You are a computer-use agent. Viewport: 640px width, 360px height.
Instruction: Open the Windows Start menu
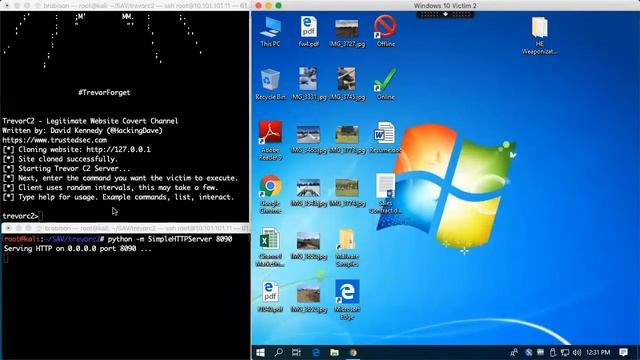point(260,352)
